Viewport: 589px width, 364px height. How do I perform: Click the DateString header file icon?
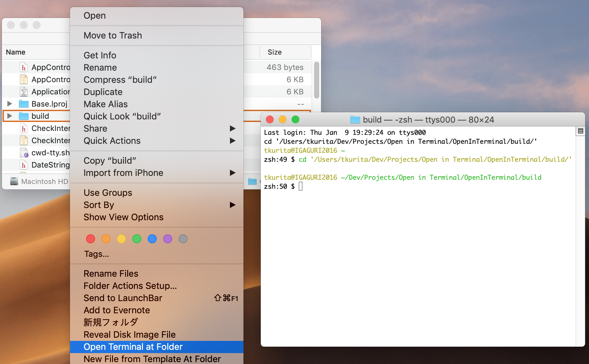click(24, 165)
